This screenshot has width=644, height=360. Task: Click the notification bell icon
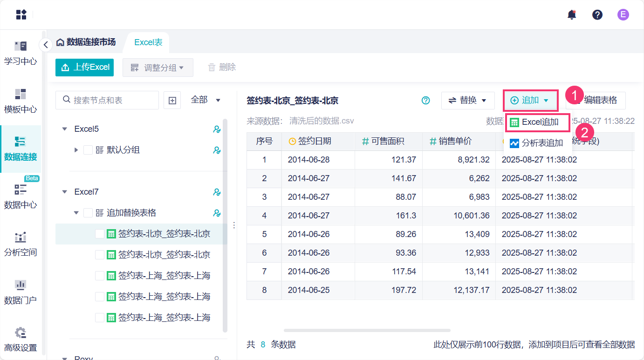pos(572,14)
